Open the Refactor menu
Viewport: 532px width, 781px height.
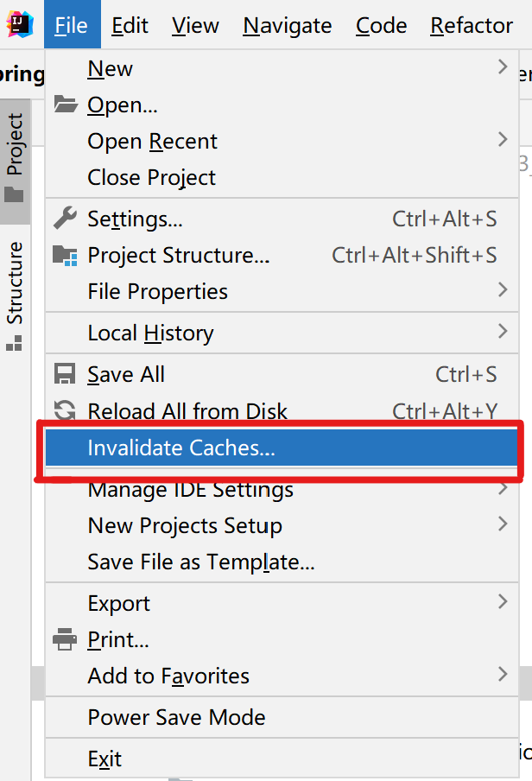point(471,26)
